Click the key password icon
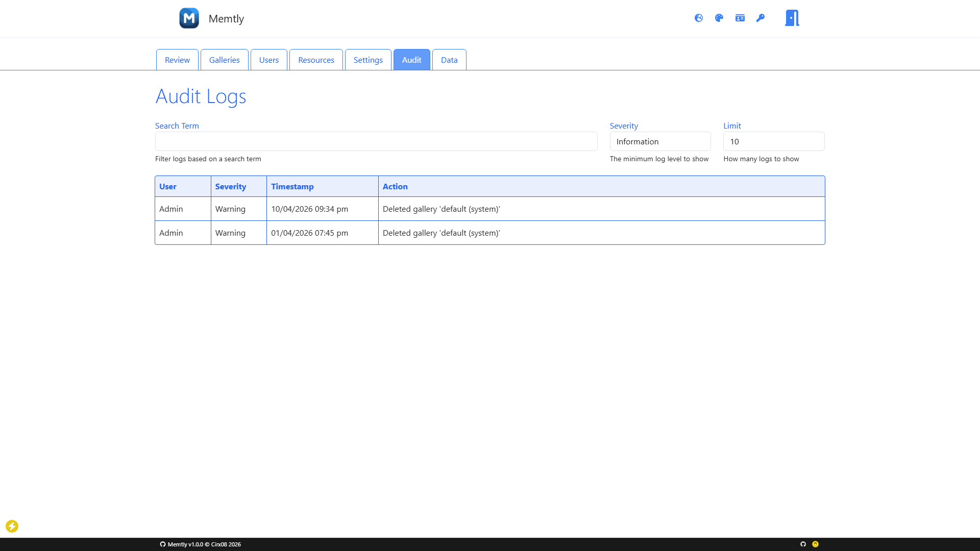 [761, 18]
